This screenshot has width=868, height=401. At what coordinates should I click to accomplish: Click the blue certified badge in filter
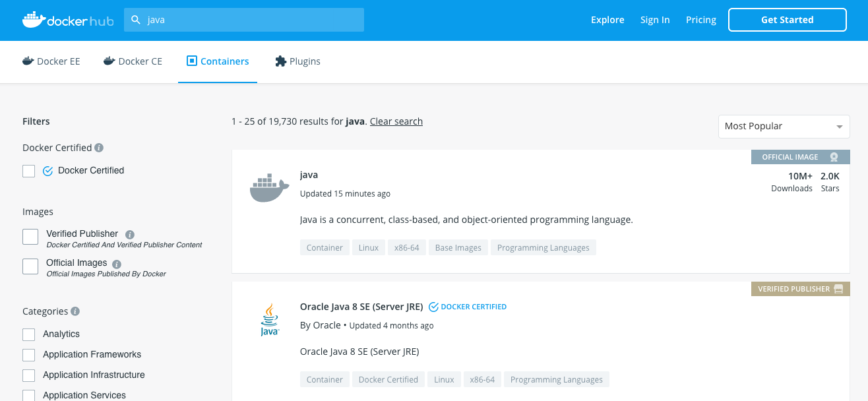pyautogui.click(x=47, y=171)
